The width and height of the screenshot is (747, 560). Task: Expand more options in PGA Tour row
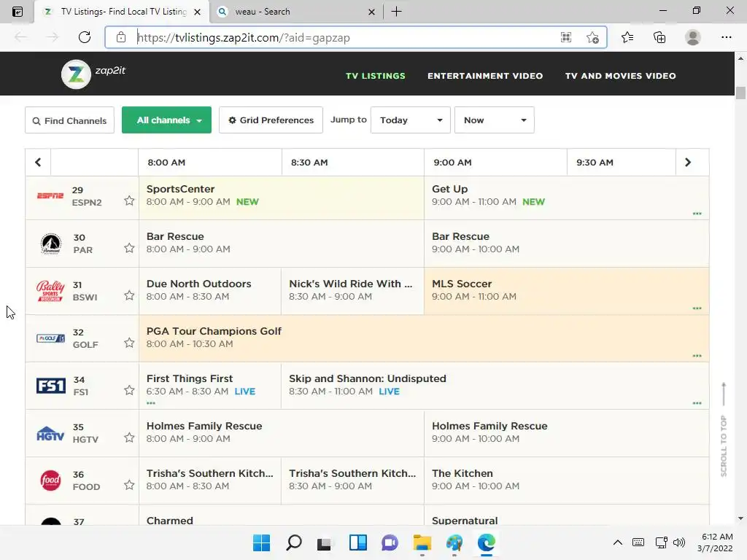tap(697, 356)
